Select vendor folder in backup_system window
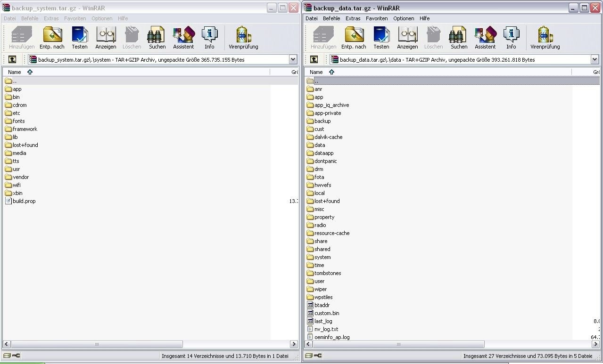603x364 pixels. pyautogui.click(x=17, y=177)
